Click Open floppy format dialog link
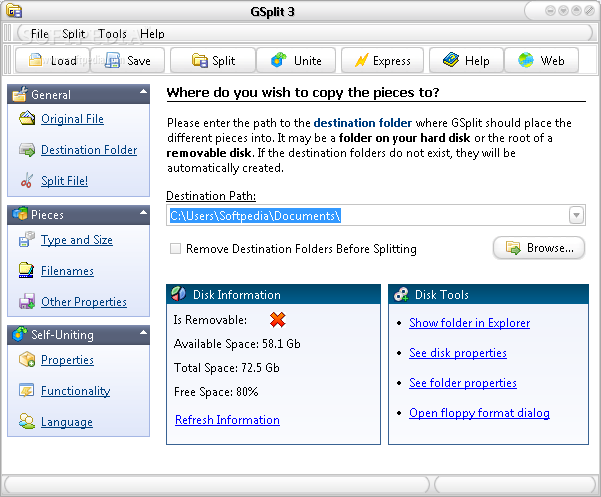Viewport: 601px width, 497px height. pyautogui.click(x=479, y=413)
